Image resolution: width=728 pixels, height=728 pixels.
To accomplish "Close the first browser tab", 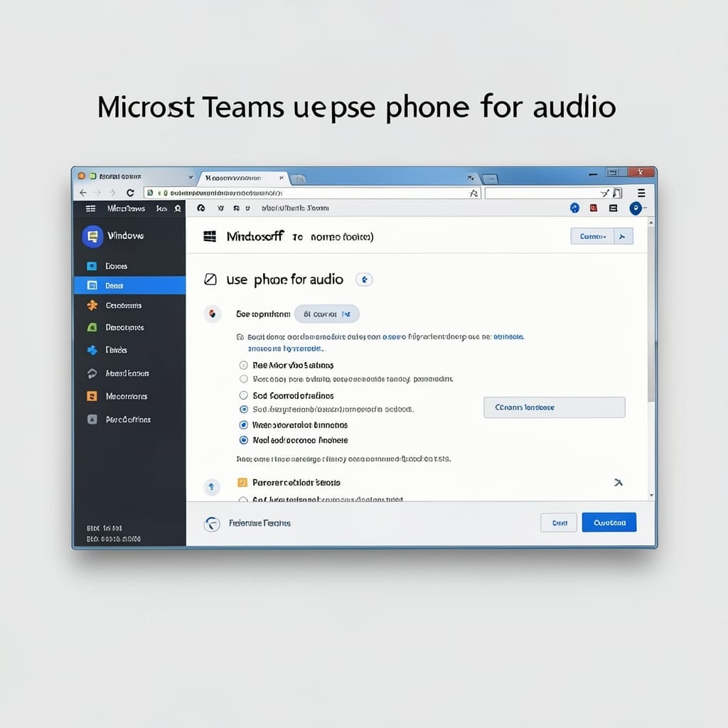I will 191,177.
